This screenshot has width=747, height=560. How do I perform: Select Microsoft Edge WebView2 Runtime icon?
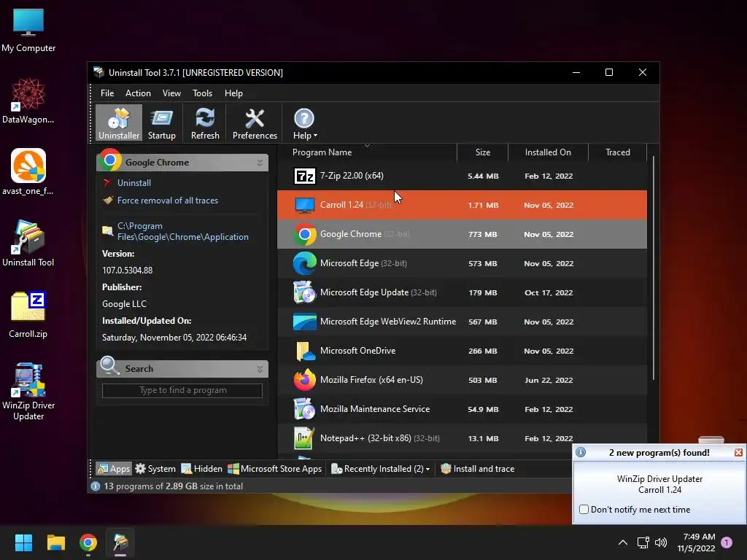[304, 322]
